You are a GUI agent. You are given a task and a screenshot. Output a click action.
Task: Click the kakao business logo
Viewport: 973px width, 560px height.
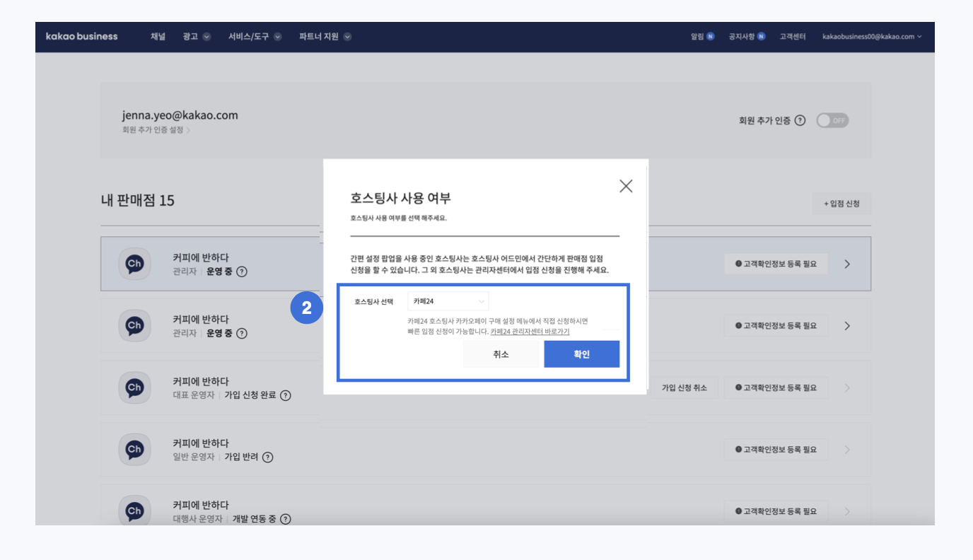[81, 37]
